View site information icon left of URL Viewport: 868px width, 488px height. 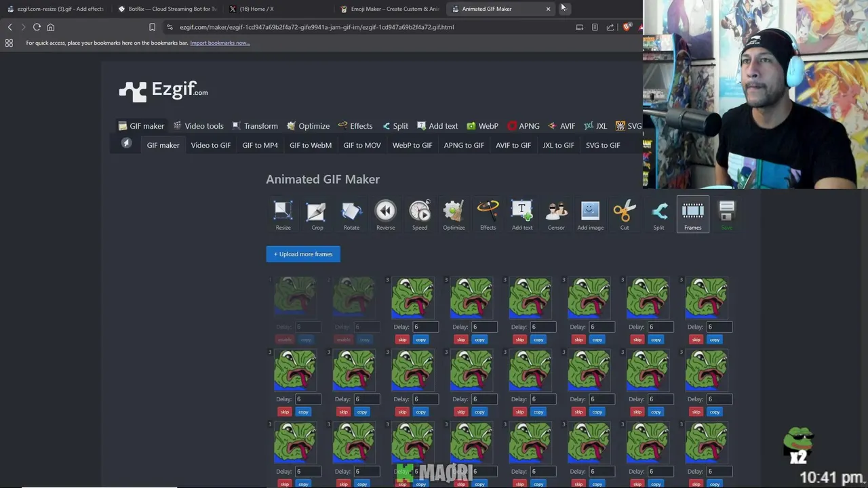tap(170, 27)
